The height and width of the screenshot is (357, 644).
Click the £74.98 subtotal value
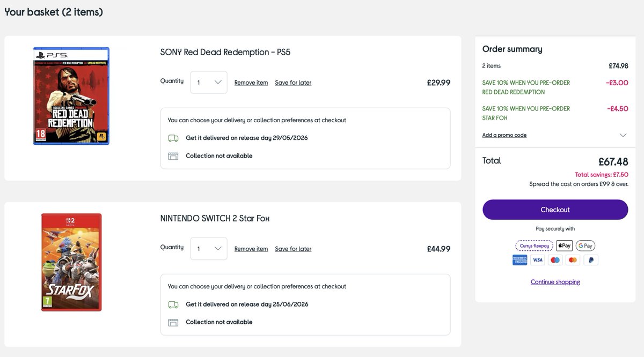(618, 66)
